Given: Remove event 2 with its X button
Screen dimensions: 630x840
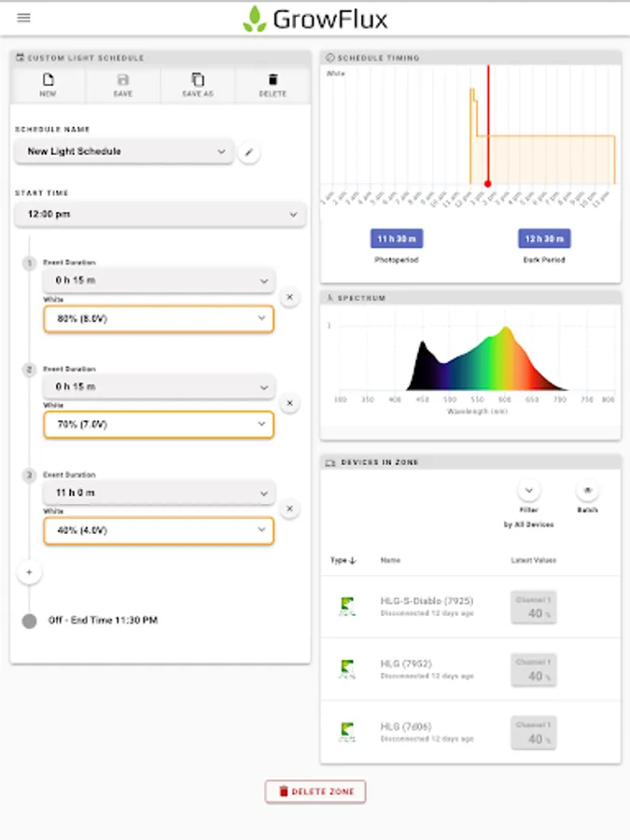Looking at the screenshot, I should tap(290, 403).
